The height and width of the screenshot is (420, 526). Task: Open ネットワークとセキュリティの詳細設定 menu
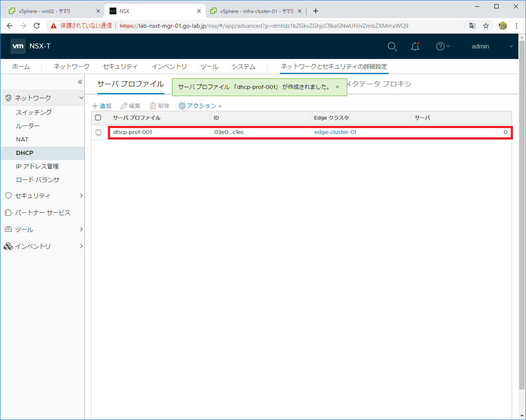(334, 67)
